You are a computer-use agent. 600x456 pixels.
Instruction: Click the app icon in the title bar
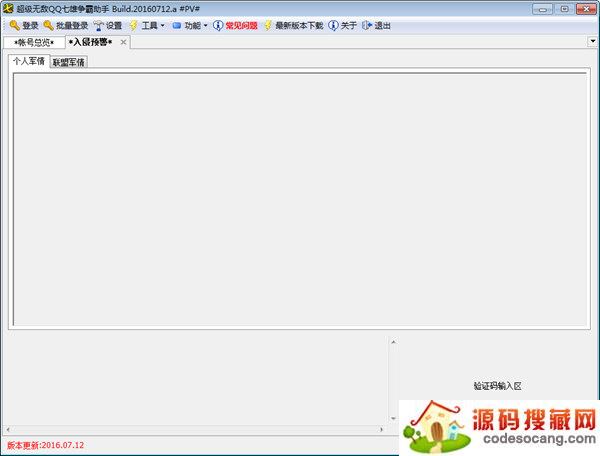coord(8,8)
